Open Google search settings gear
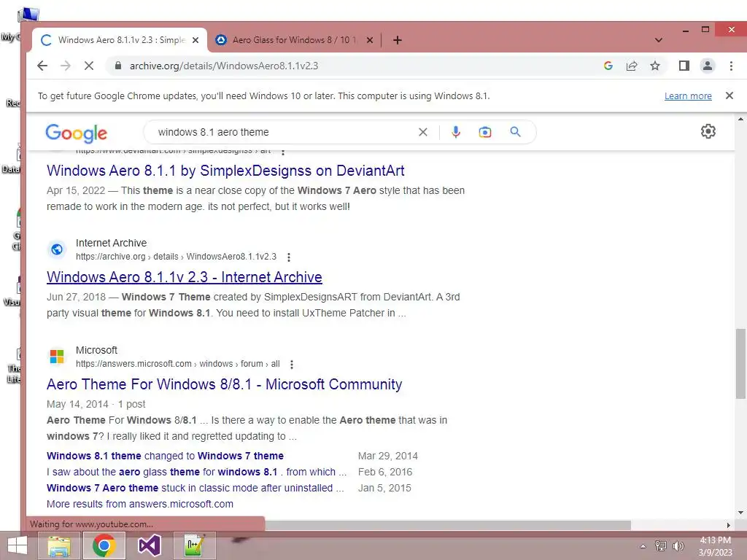747x560 pixels. coord(708,131)
